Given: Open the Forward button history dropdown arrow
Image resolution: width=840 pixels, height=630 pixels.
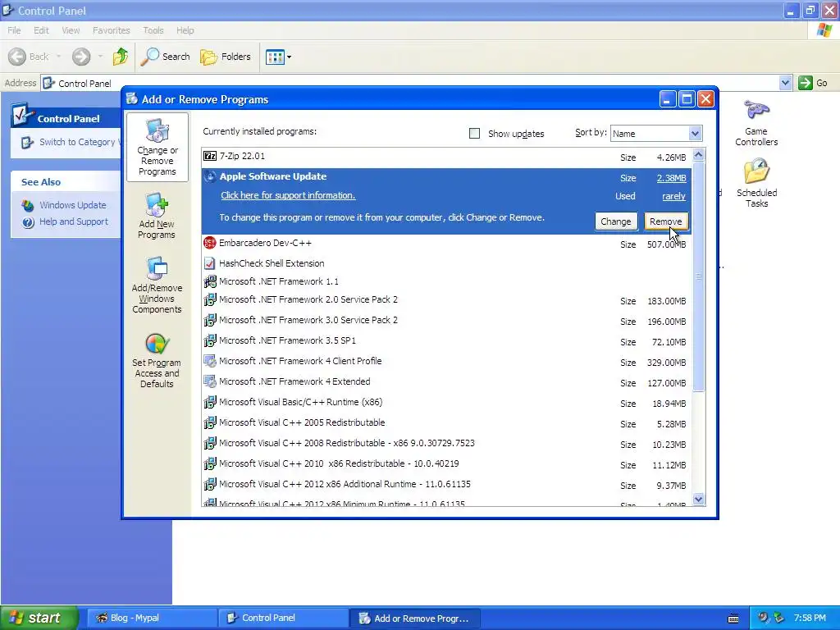Looking at the screenshot, I should (x=100, y=57).
